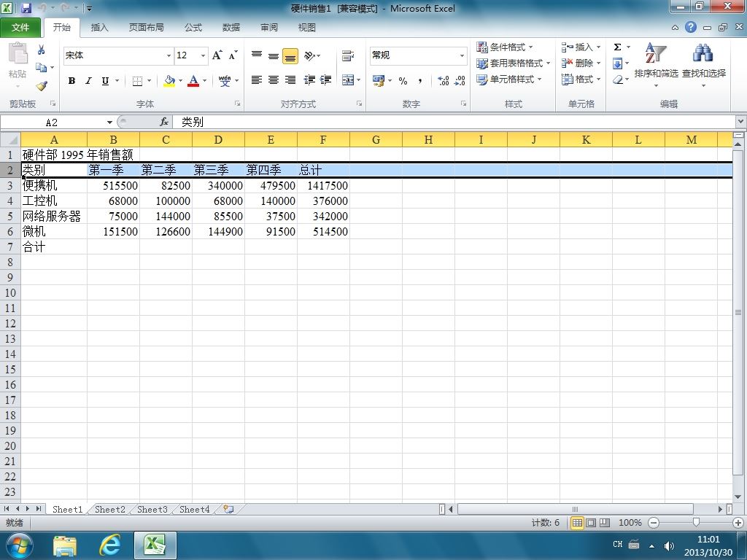Click the accounting number format icon
Viewport: 747px width, 560px height.
pyautogui.click(x=379, y=80)
